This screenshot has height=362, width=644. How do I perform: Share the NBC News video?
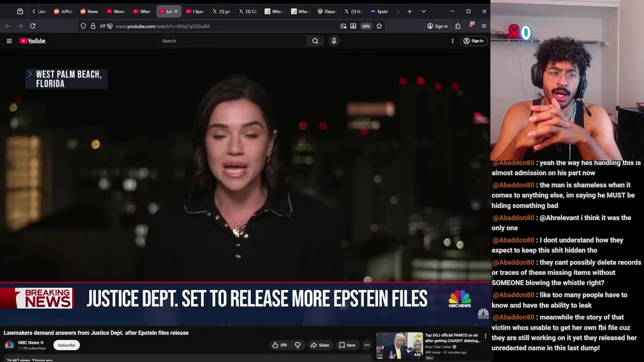tap(319, 345)
